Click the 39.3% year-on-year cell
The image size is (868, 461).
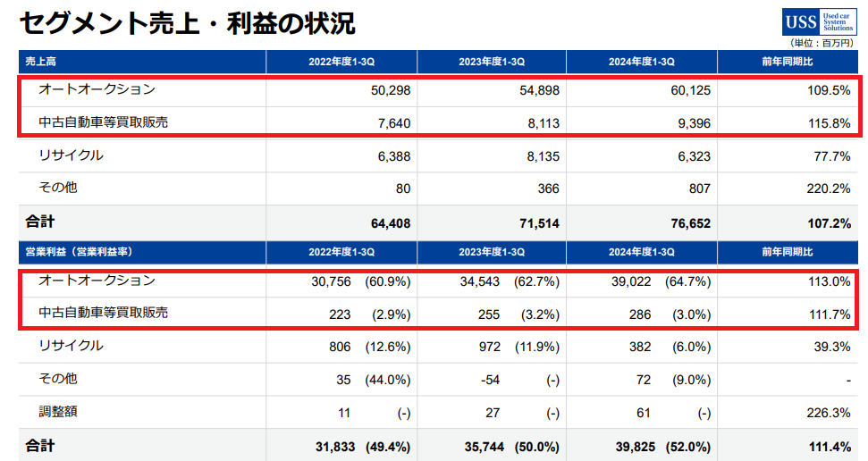[x=832, y=347]
